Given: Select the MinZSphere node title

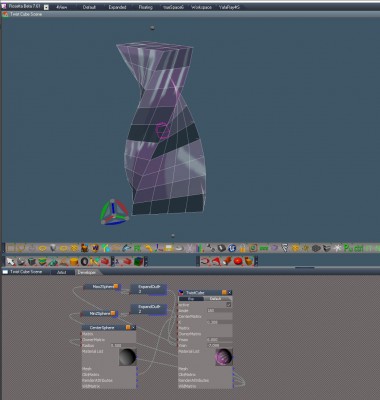Looking at the screenshot, I should tap(99, 314).
